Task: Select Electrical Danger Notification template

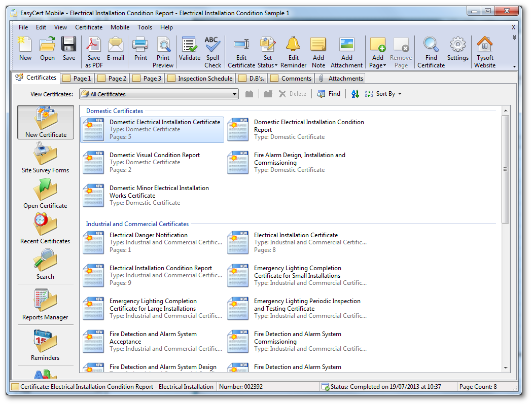Action: tap(152, 242)
